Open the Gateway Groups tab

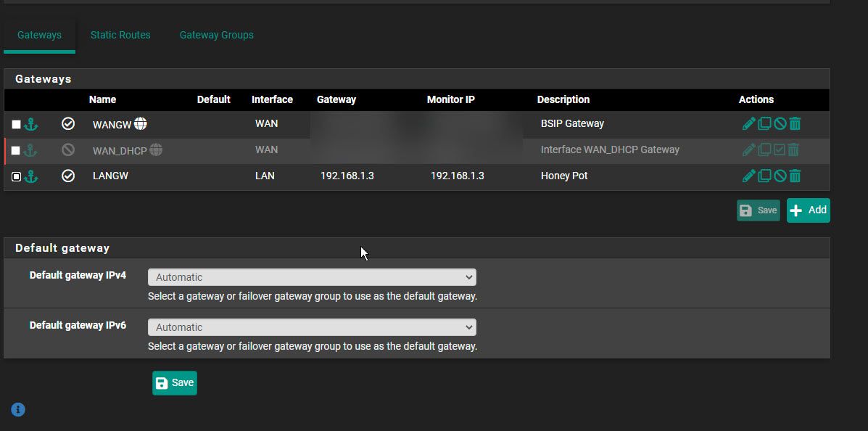pos(216,35)
